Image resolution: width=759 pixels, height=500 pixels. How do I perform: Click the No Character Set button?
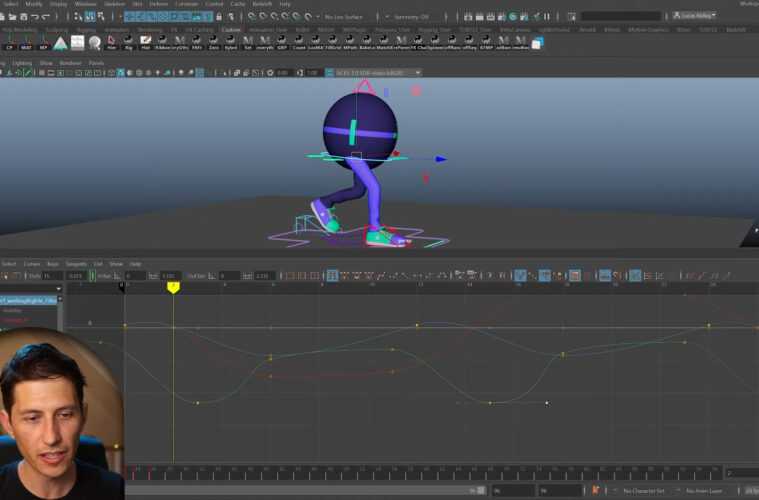[644, 491]
